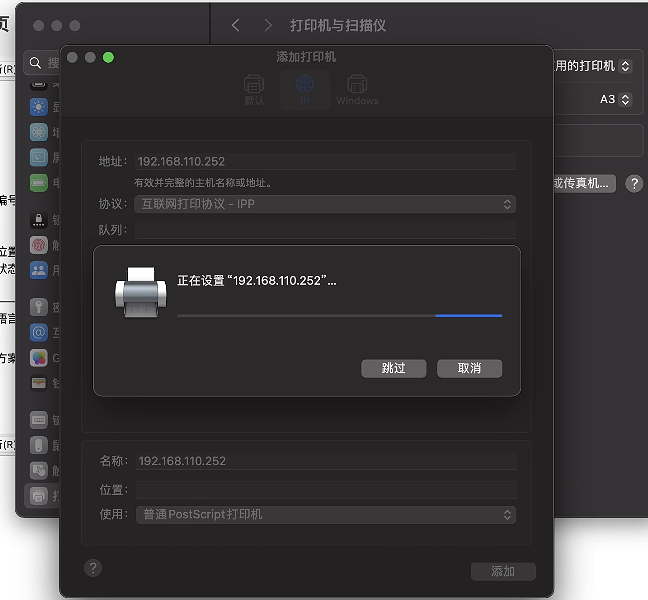Screen dimensions: 648x600
Task: Go forward in System Settings window
Action: (268, 26)
